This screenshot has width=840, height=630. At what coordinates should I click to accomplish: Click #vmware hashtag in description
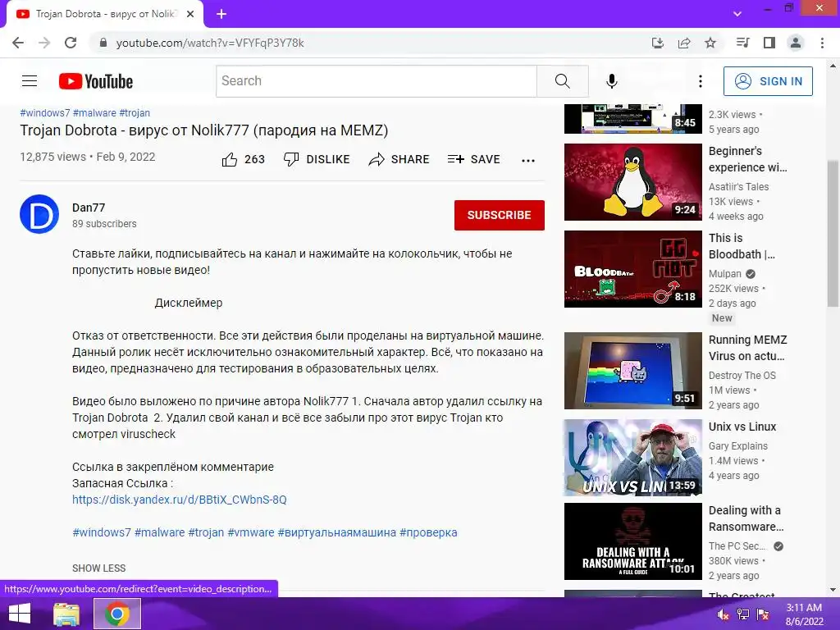coord(251,532)
